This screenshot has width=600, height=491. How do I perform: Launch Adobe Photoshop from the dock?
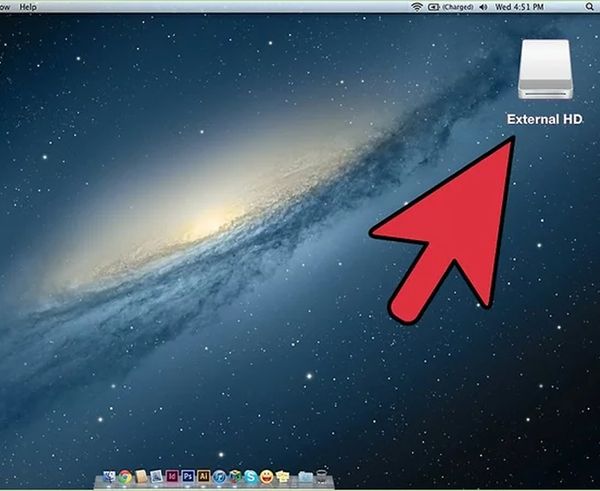(187, 476)
